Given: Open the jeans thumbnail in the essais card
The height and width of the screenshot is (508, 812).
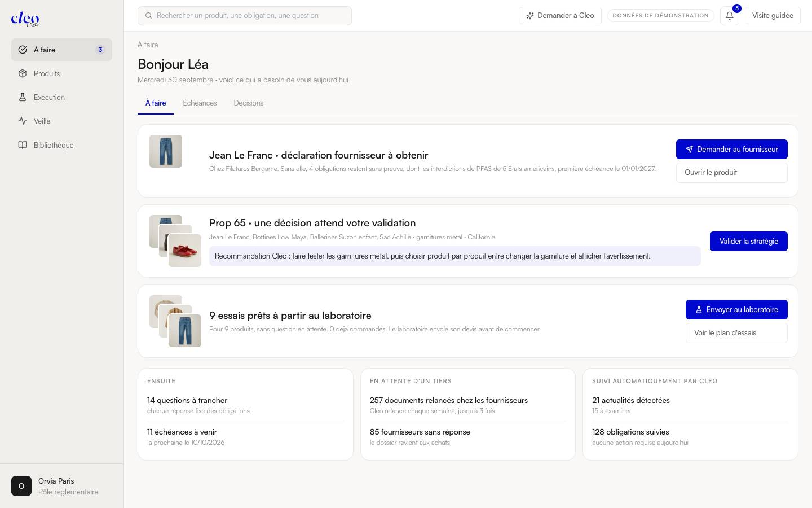Looking at the screenshot, I should point(185,331).
